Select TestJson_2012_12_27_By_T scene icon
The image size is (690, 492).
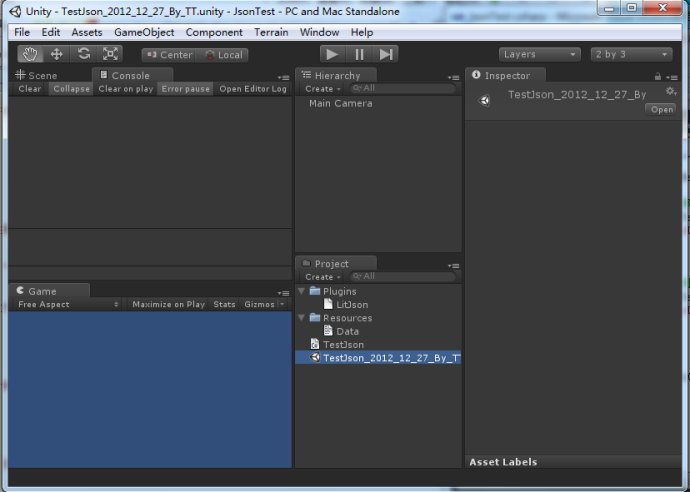[315, 357]
